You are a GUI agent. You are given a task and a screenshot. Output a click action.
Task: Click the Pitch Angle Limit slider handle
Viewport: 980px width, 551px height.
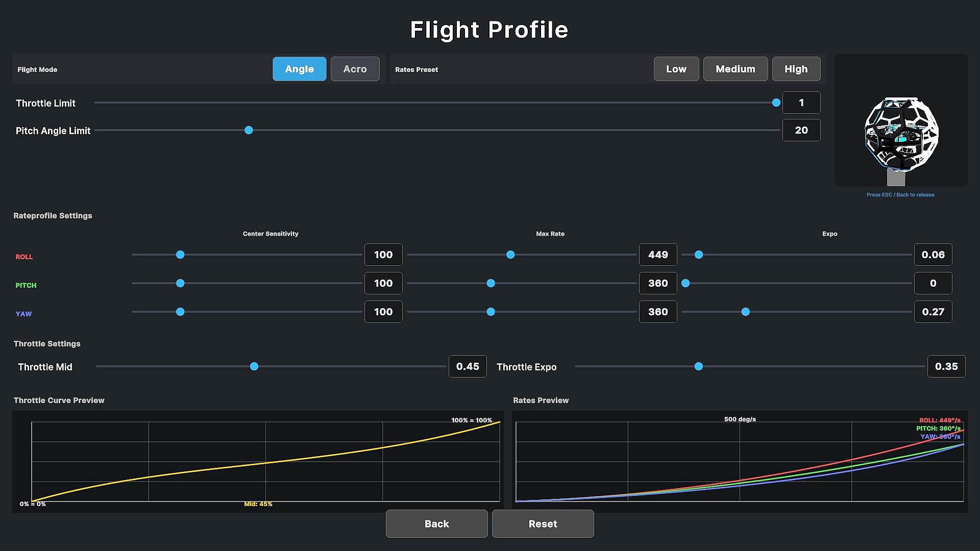tap(249, 130)
